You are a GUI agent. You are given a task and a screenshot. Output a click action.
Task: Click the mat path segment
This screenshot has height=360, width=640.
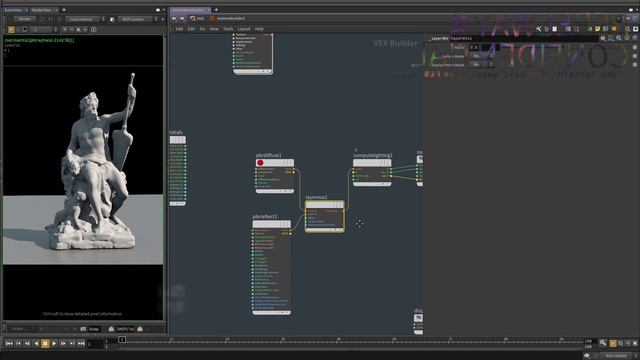click(197, 18)
